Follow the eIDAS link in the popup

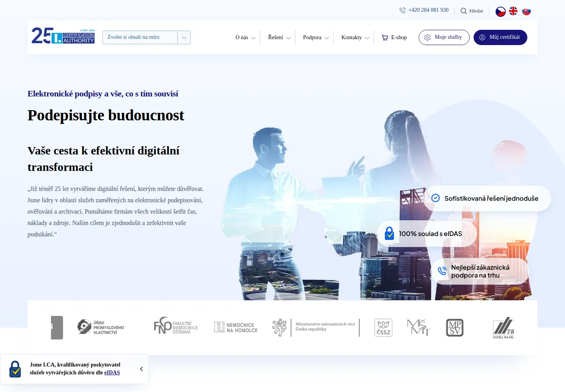tap(112, 373)
